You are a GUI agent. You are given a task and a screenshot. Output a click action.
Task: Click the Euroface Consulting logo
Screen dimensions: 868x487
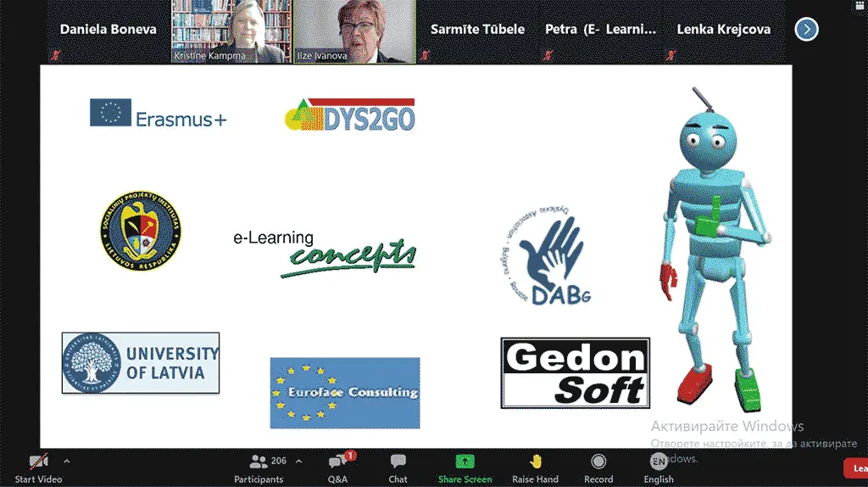coord(345,393)
